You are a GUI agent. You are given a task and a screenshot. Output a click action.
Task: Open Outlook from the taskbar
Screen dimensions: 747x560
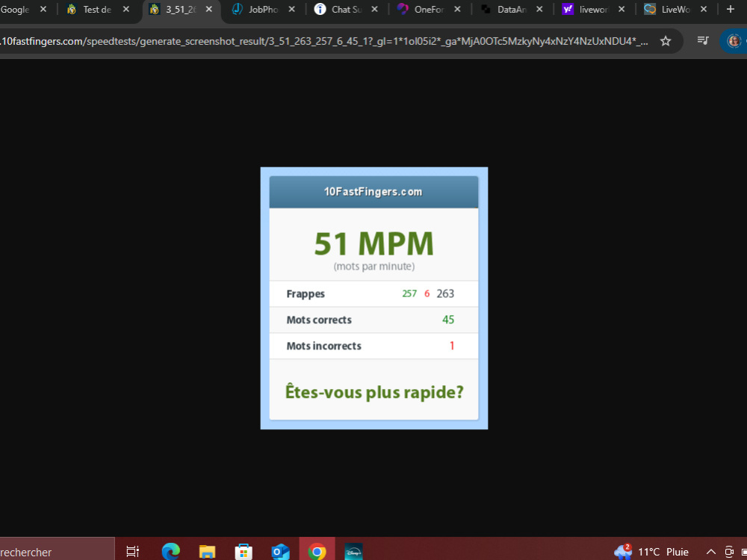tap(280, 552)
